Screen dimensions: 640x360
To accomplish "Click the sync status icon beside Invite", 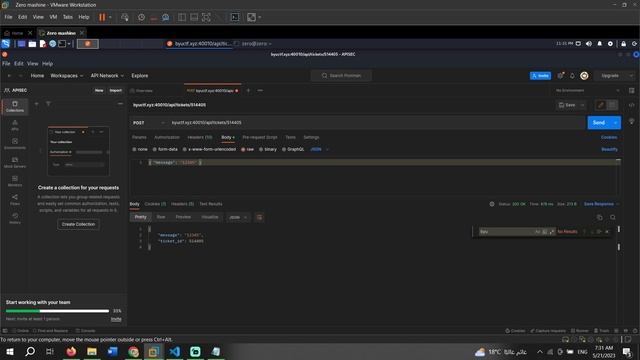I will coord(561,76).
